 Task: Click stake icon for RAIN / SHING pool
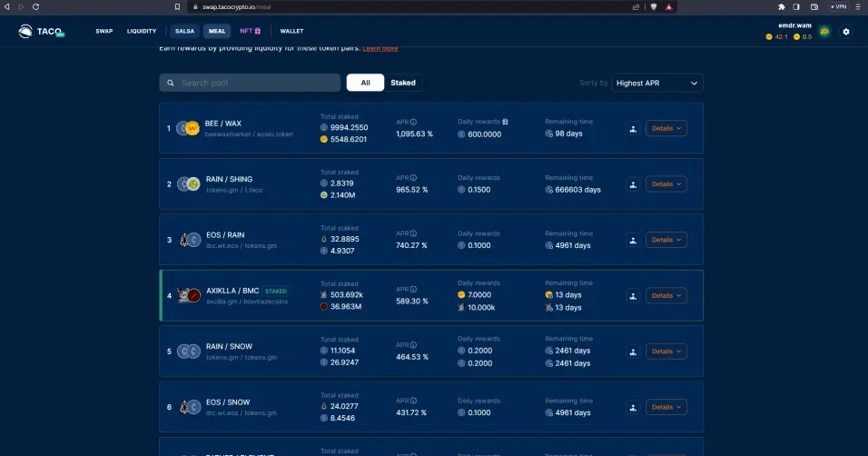pyautogui.click(x=633, y=184)
